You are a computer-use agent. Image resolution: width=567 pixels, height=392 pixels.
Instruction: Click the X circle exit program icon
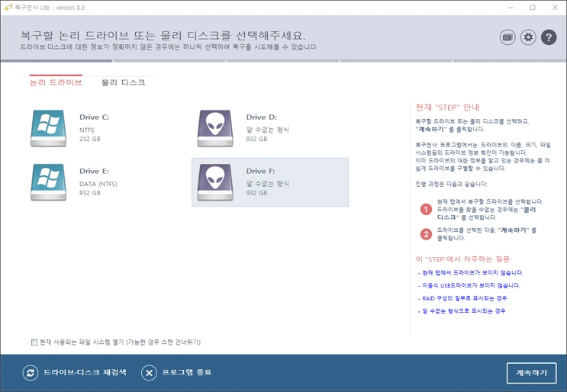[149, 373]
